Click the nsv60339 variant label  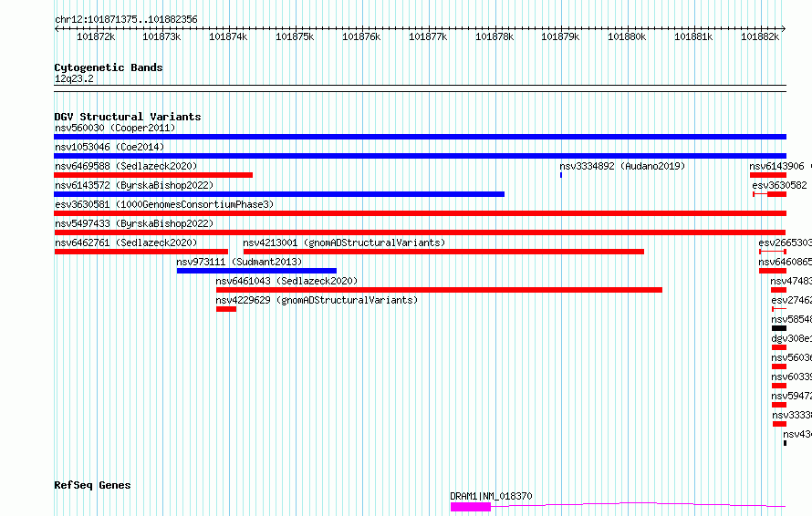point(791,377)
